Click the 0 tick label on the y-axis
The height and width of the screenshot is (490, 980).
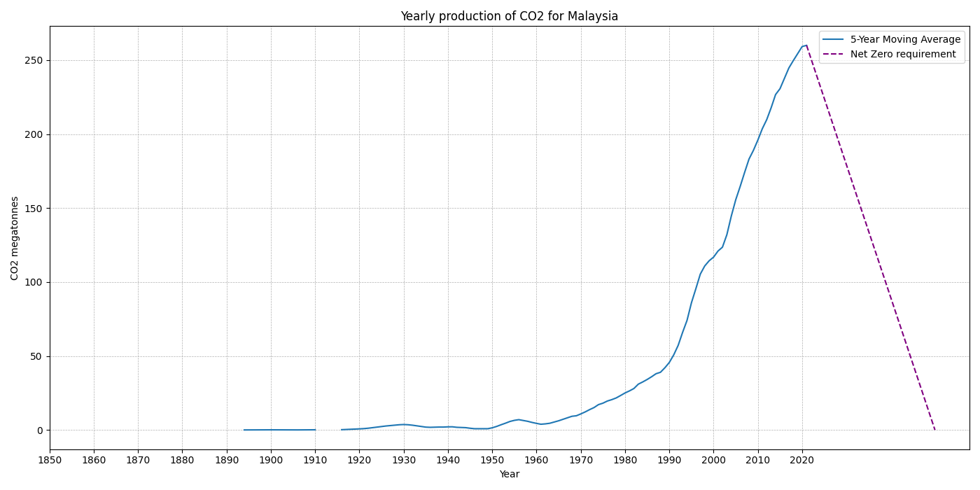click(40, 430)
